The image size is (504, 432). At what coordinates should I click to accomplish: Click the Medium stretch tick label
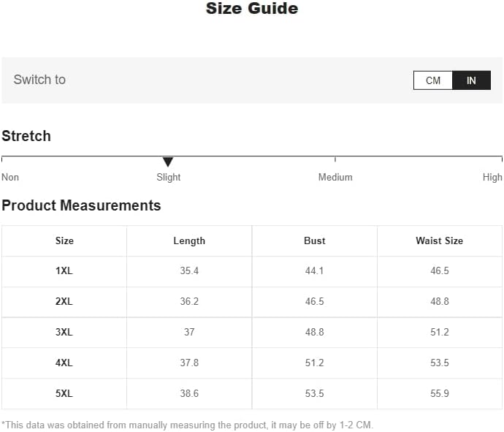coord(335,177)
